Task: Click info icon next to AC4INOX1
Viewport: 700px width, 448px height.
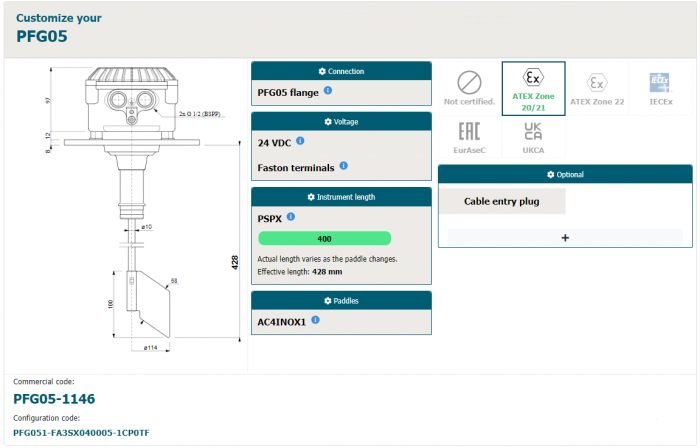Action: click(x=315, y=320)
